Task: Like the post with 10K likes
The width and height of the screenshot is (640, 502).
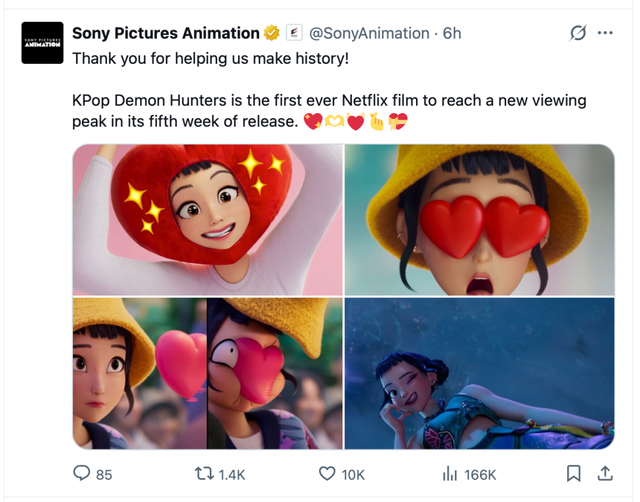Action: (326, 474)
